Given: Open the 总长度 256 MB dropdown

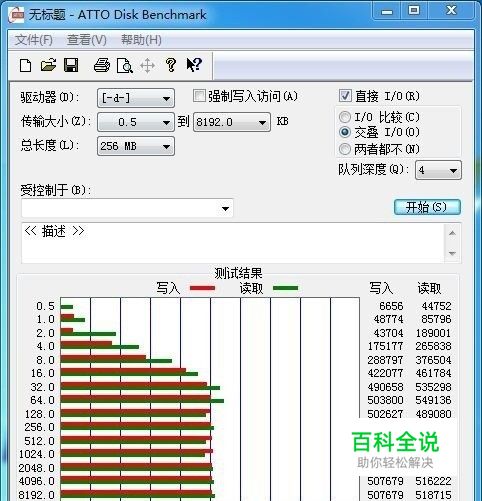Looking at the screenshot, I should click(x=136, y=146).
